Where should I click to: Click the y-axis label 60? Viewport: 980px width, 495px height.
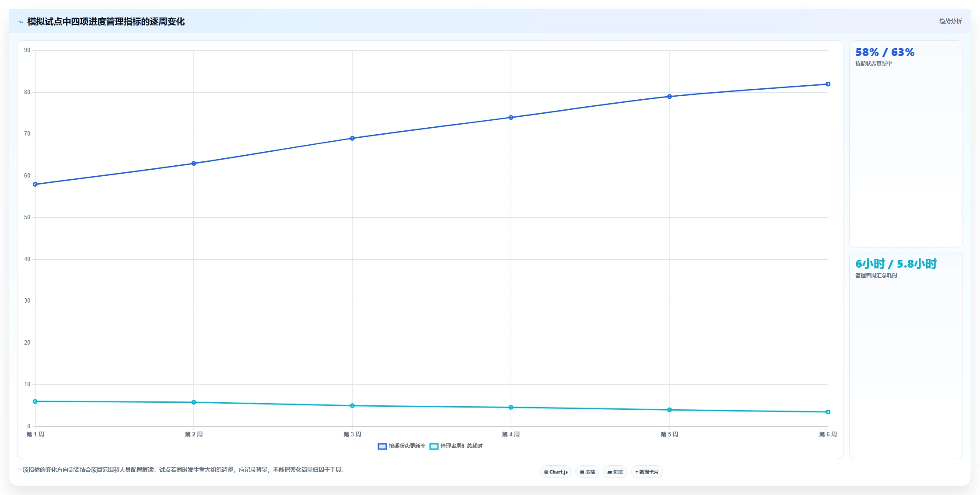[27, 176]
